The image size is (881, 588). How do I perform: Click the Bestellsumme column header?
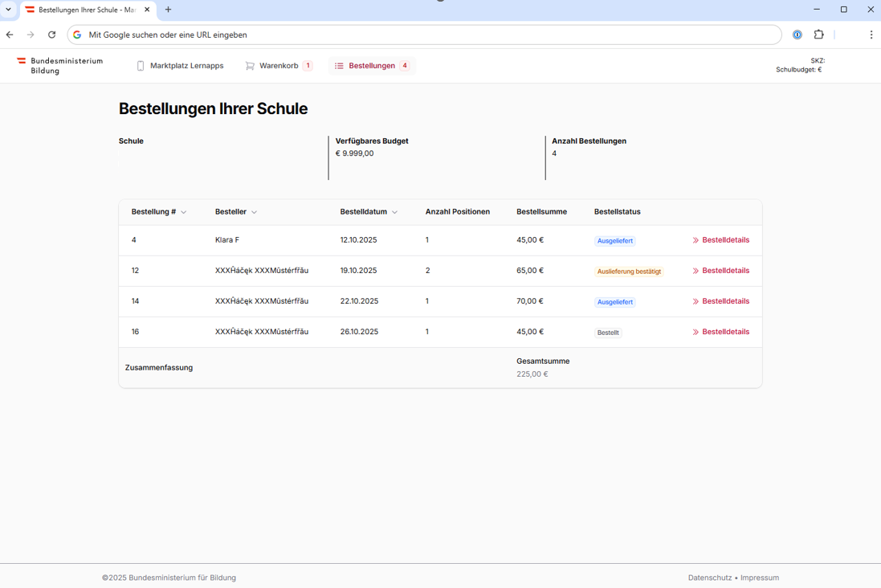[x=541, y=212]
